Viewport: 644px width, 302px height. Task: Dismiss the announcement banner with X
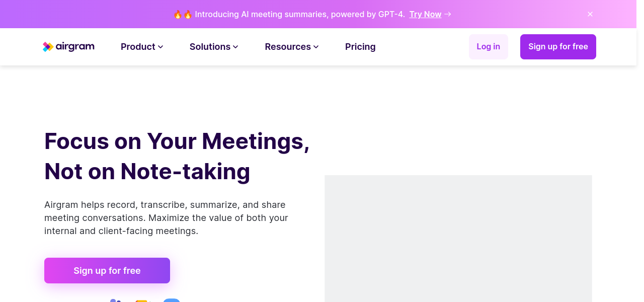590,14
